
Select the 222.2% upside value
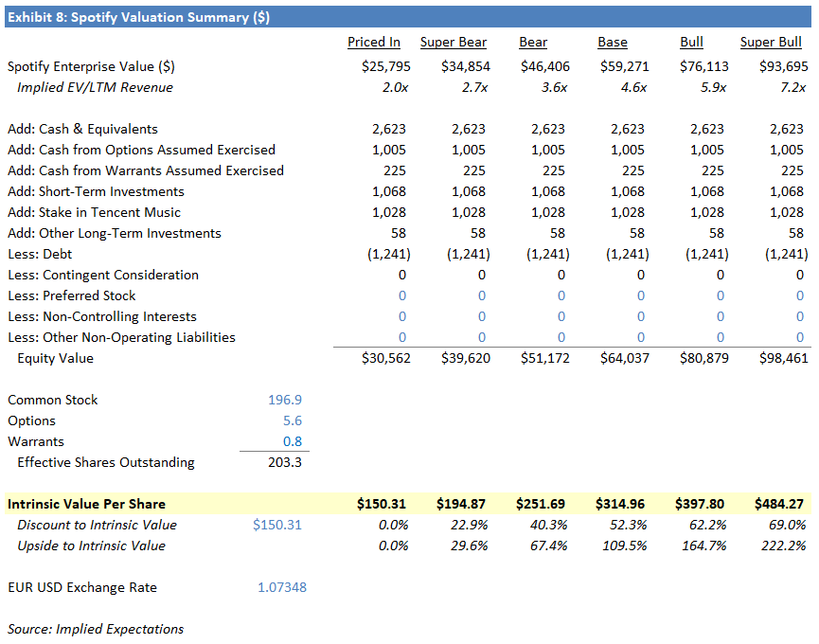783,546
